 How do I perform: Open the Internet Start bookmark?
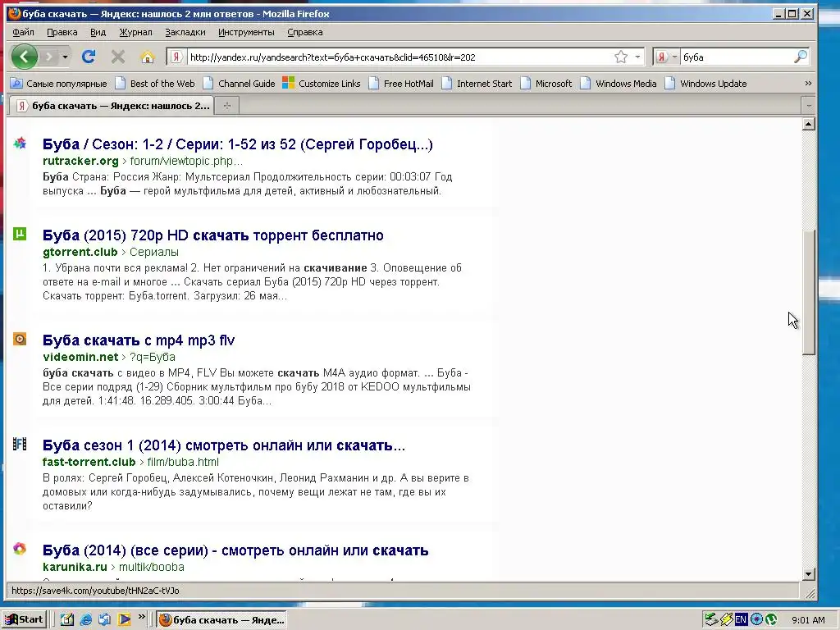477,84
